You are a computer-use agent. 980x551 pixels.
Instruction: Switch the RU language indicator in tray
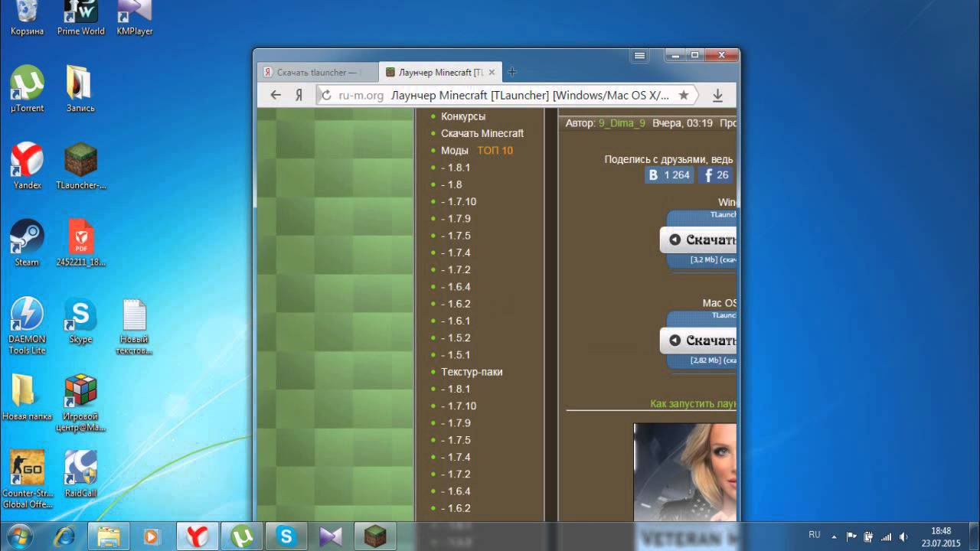pos(815,535)
